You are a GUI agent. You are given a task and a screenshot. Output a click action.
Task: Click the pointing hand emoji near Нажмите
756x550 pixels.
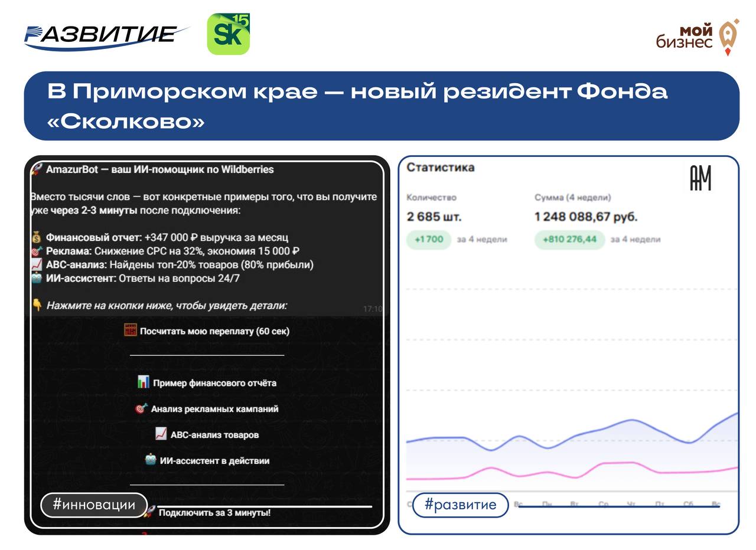click(x=37, y=306)
